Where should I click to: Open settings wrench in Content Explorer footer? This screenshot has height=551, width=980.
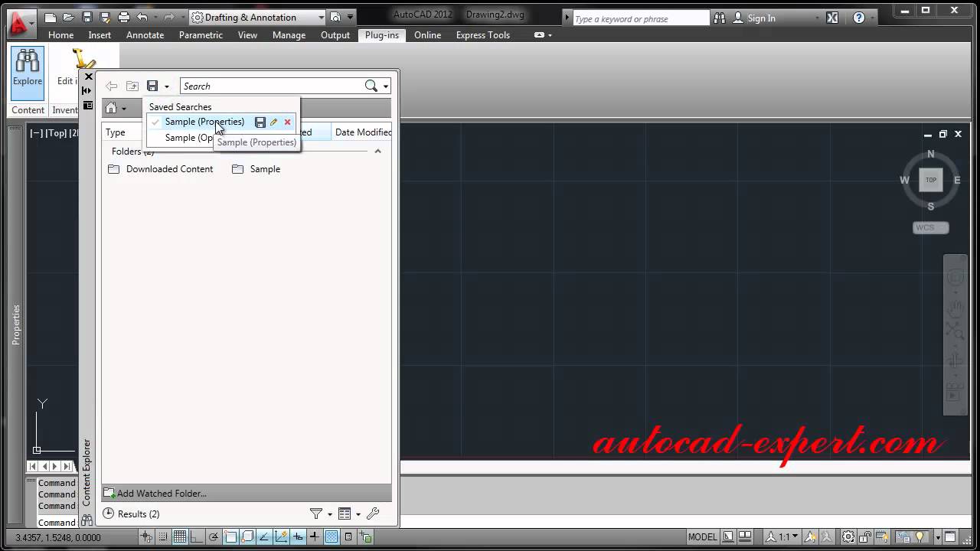tap(374, 514)
